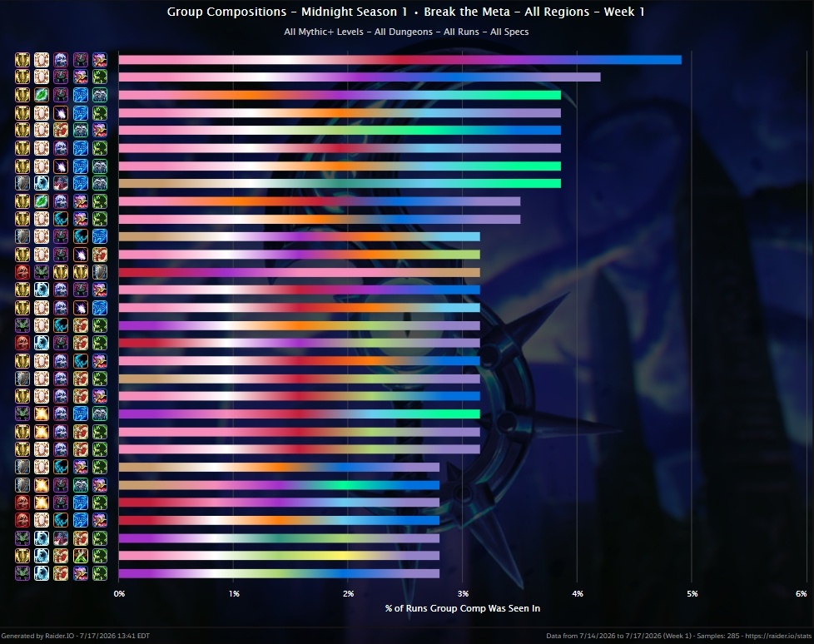Select icy blue-white healer icon in bottom row
Image resolution: width=814 pixels, height=644 pixels.
[x=42, y=573]
